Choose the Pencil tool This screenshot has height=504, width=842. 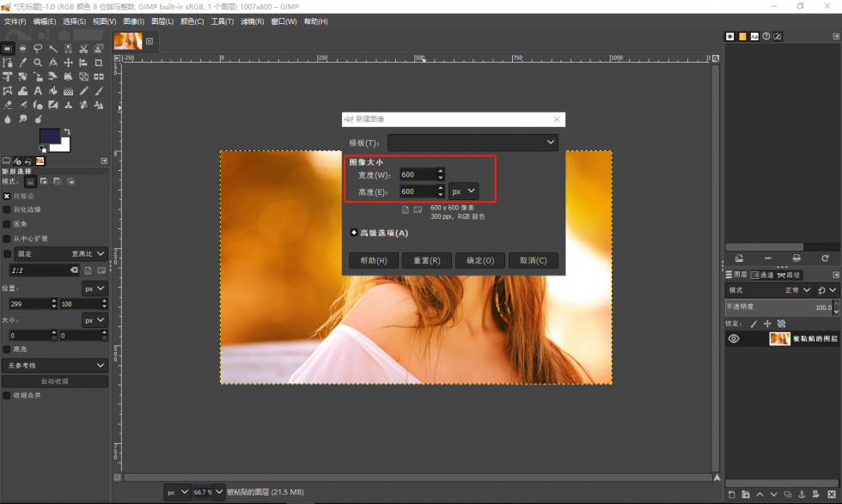[84, 91]
